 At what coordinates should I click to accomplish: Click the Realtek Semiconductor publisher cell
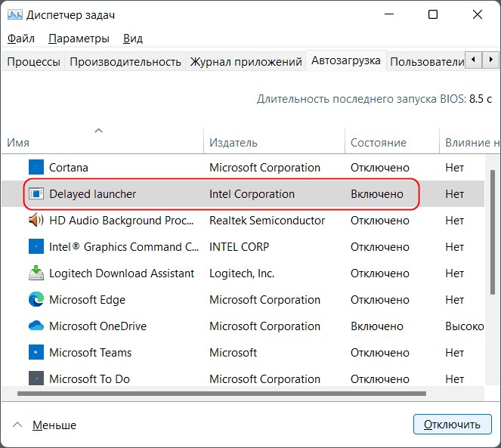267,221
